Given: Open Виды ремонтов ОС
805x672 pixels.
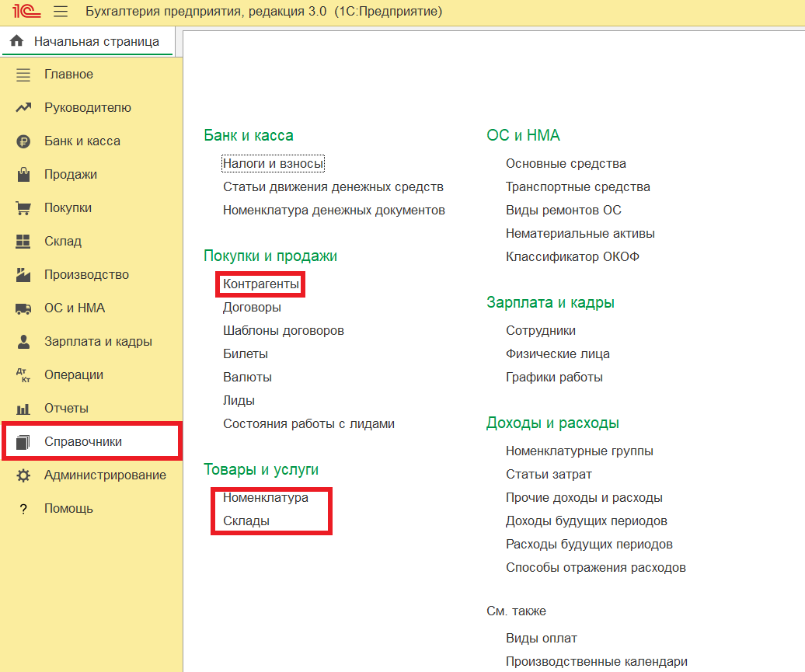Looking at the screenshot, I should (x=563, y=211).
